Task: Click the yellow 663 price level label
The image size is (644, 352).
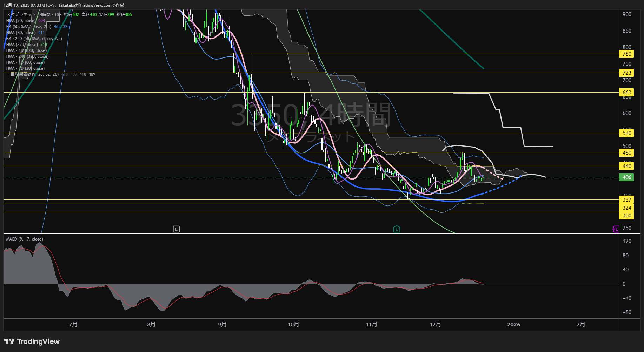Action: coord(626,93)
